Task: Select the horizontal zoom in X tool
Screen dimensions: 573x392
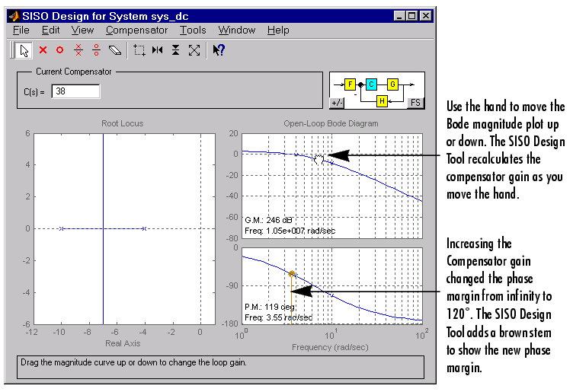Action: tap(158, 50)
